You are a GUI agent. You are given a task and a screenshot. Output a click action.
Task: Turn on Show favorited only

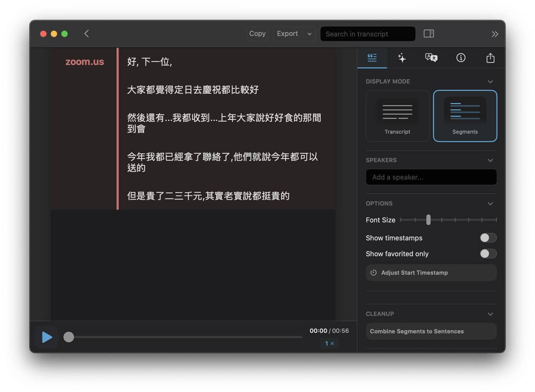(x=488, y=254)
